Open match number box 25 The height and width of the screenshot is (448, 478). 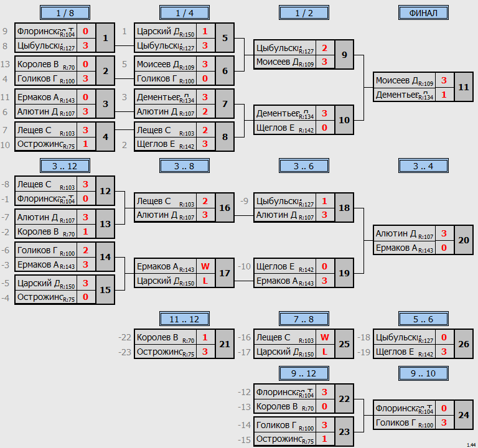tap(344, 343)
